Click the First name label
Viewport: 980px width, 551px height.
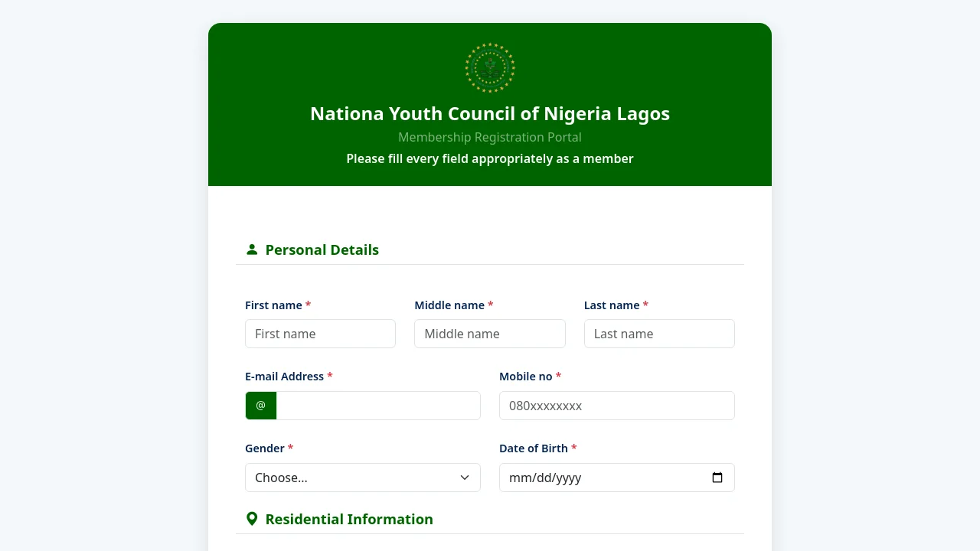pos(273,305)
